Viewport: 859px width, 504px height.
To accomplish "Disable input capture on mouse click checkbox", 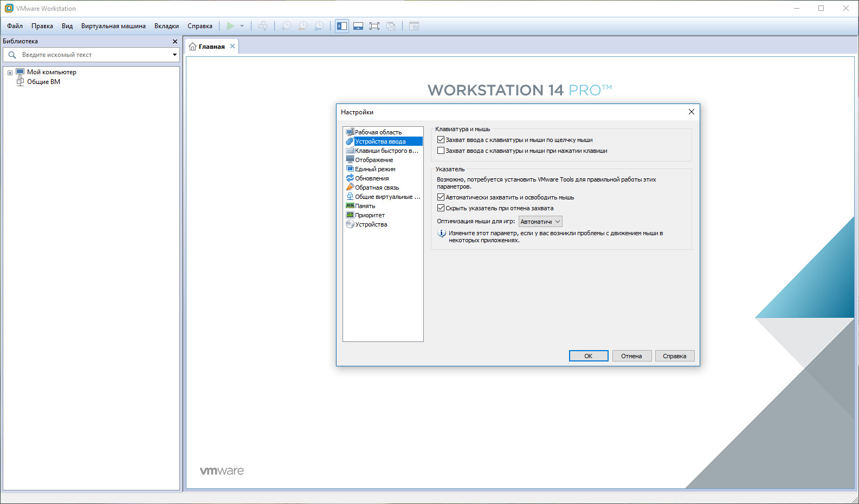I will coord(441,140).
